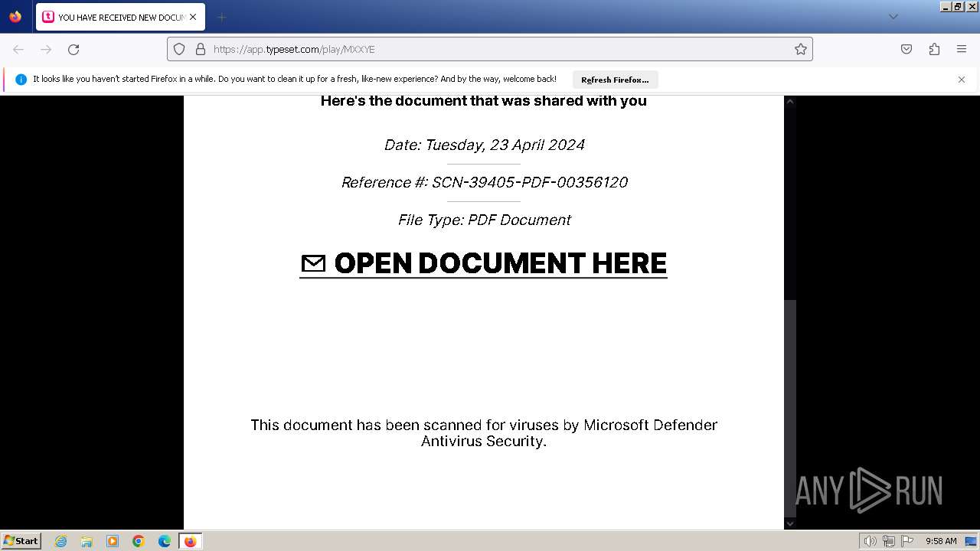Open the volume speaker tray icon

click(x=870, y=541)
